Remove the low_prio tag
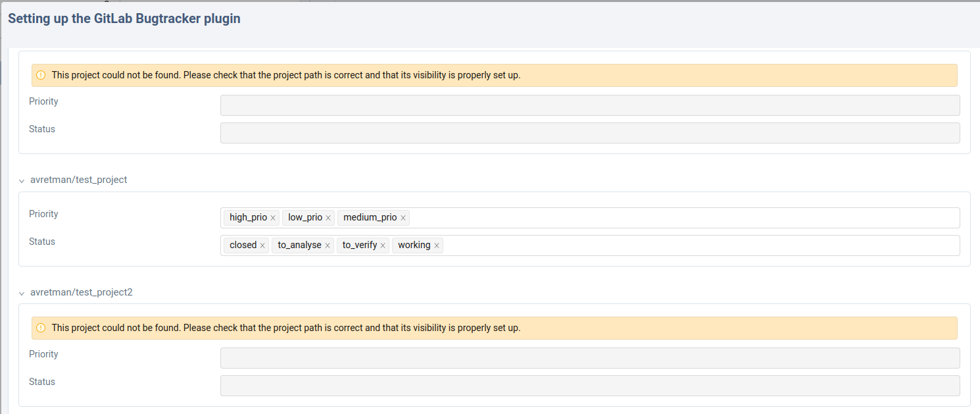The height and width of the screenshot is (414, 980). pos(328,218)
